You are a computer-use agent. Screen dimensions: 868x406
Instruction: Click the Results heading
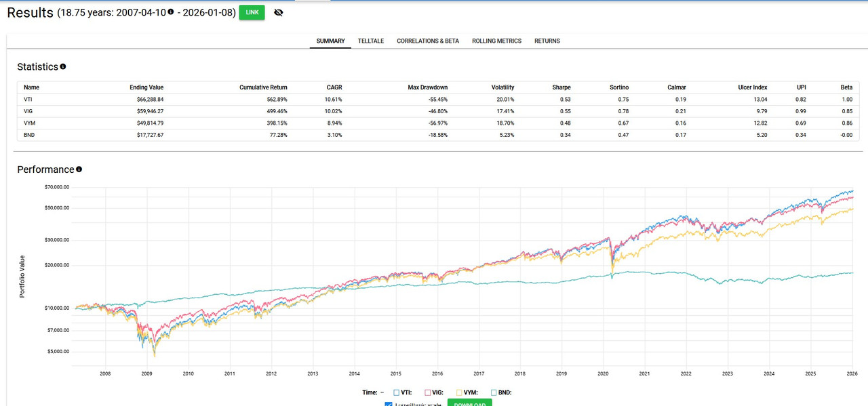pyautogui.click(x=30, y=13)
